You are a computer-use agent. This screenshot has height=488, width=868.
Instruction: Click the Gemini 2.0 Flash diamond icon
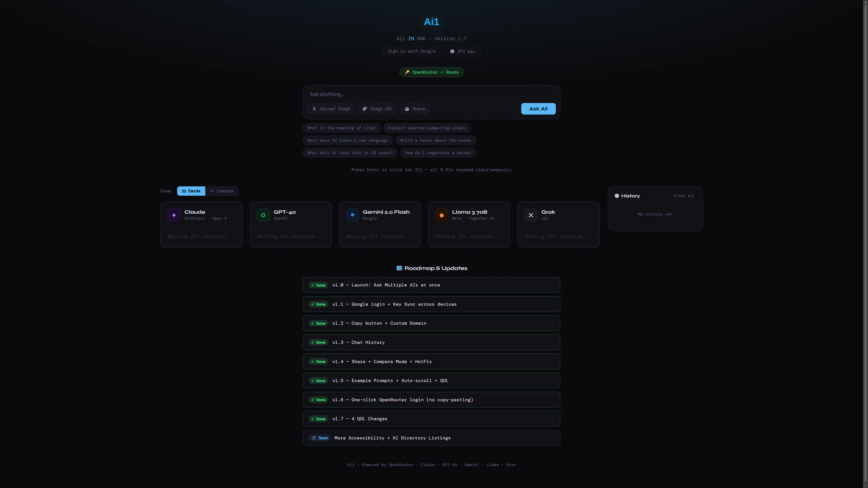point(352,215)
